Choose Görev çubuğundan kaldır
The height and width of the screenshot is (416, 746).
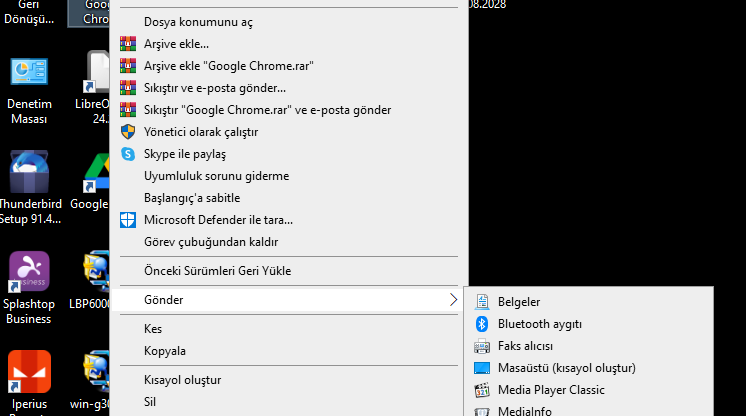(x=289, y=242)
